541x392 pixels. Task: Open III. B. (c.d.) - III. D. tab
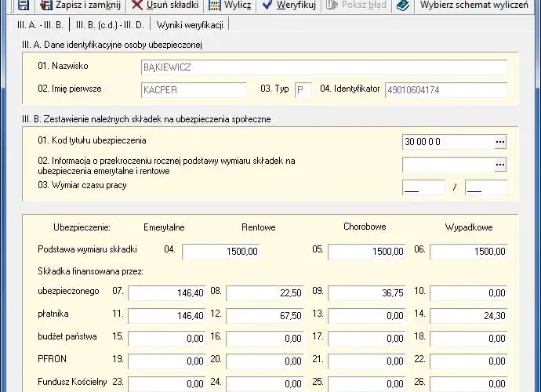tap(110, 25)
